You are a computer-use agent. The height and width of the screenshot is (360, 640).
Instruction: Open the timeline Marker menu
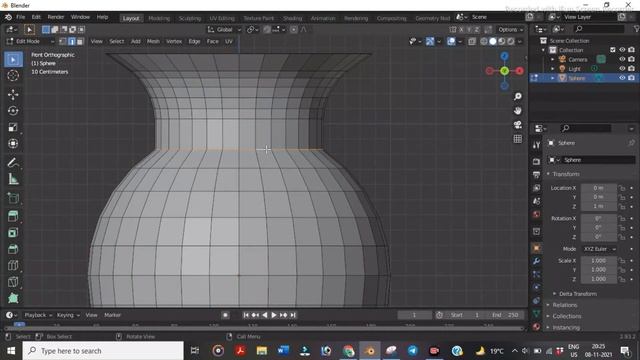pos(112,315)
